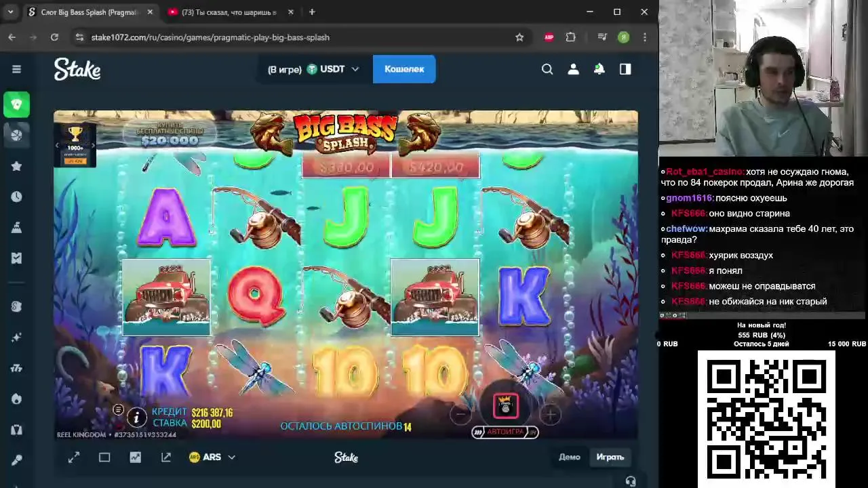Bookmark this page with the star icon
Screen dimensions: 868x488
click(x=519, y=37)
